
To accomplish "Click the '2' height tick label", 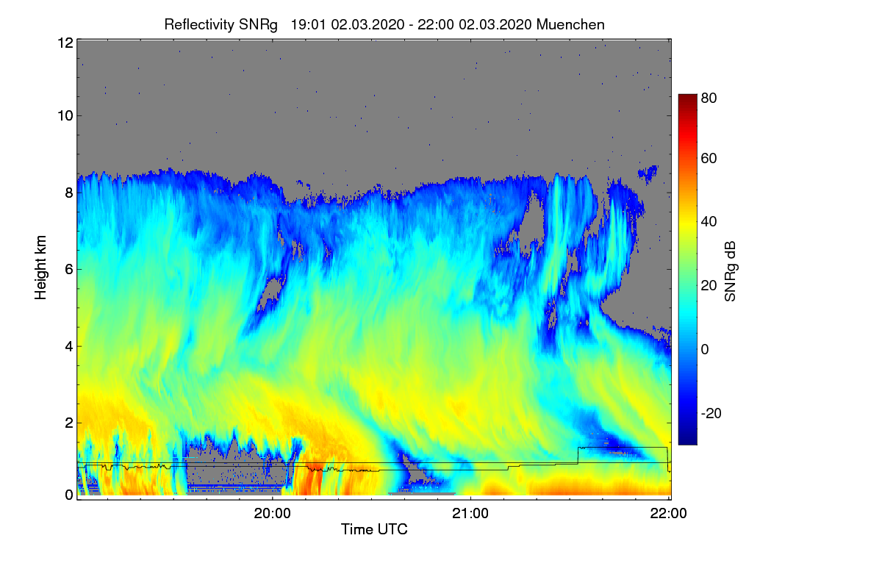I will coord(69,422).
